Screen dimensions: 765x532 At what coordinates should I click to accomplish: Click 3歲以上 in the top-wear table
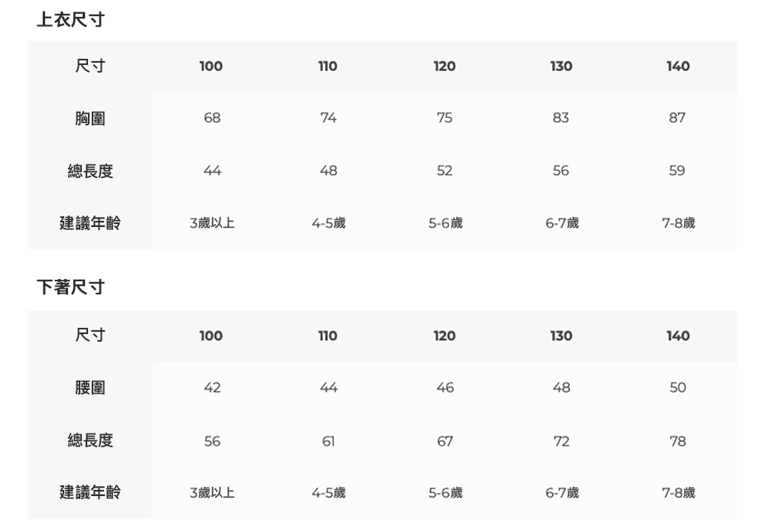point(212,223)
